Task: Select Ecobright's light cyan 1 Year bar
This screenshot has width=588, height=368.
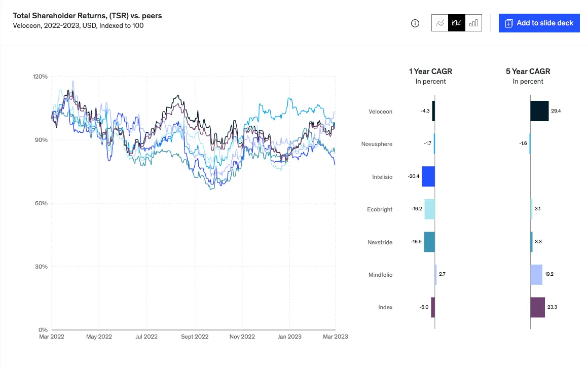Action: (429, 209)
